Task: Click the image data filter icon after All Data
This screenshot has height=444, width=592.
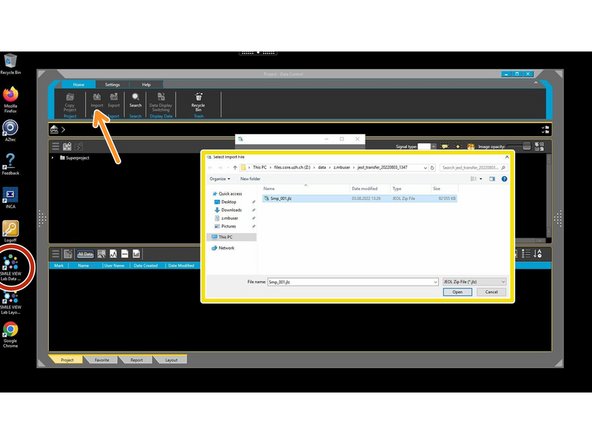Action: pos(102,254)
